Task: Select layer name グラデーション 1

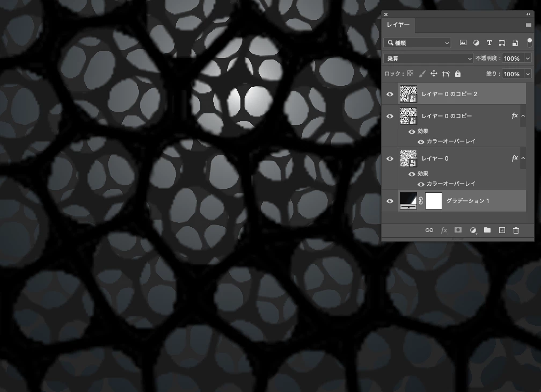Action: pyautogui.click(x=468, y=201)
